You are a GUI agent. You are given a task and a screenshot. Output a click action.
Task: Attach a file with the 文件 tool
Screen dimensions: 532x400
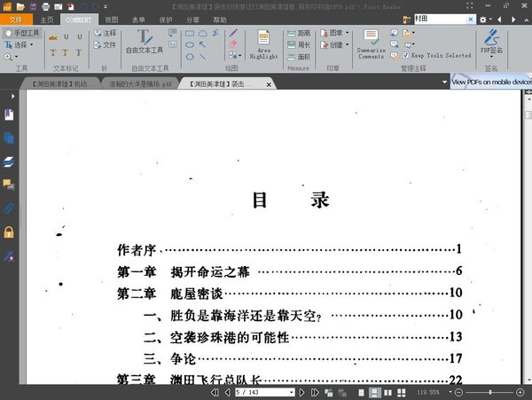pyautogui.click(x=106, y=44)
